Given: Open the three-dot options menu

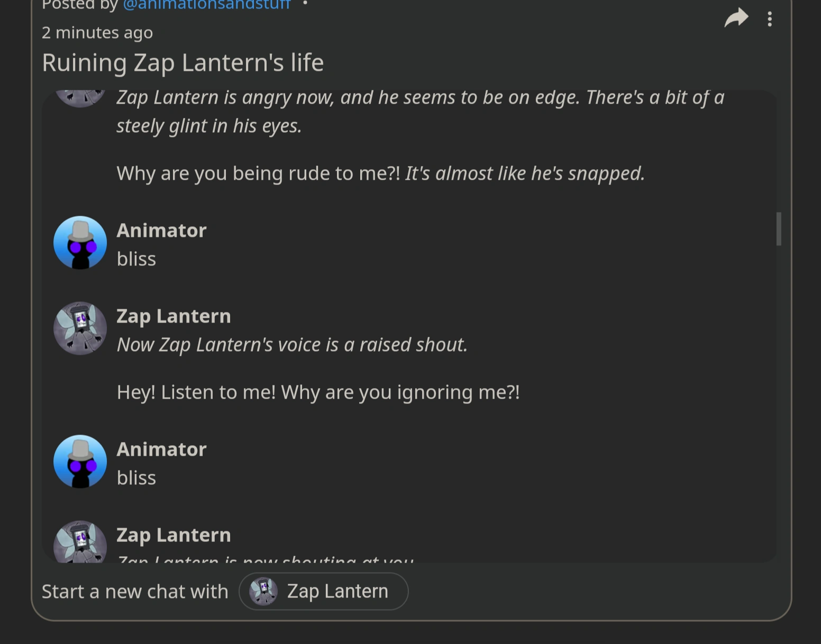Looking at the screenshot, I should tap(770, 19).
